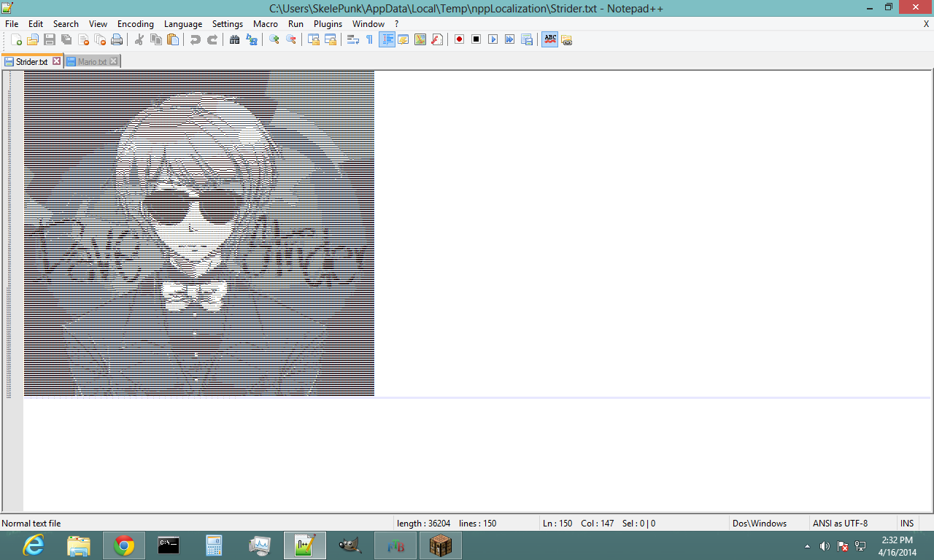The height and width of the screenshot is (560, 934).
Task: Open the ? help menu
Action: 397,24
